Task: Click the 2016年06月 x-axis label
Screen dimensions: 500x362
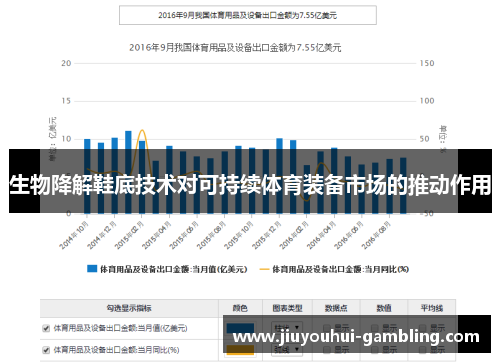Action: tap(349, 235)
